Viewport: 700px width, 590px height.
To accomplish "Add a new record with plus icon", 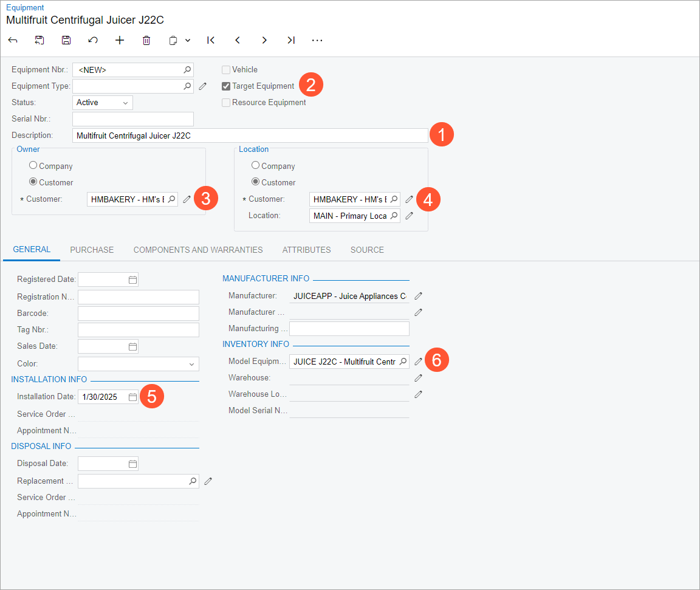I will click(x=120, y=40).
